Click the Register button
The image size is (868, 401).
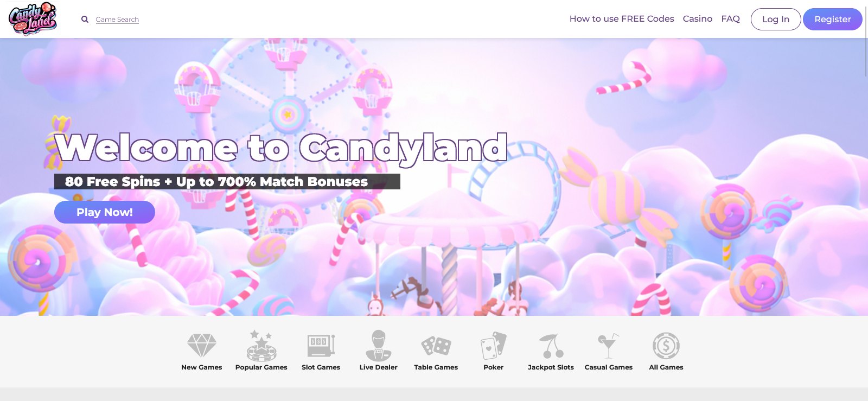point(833,19)
